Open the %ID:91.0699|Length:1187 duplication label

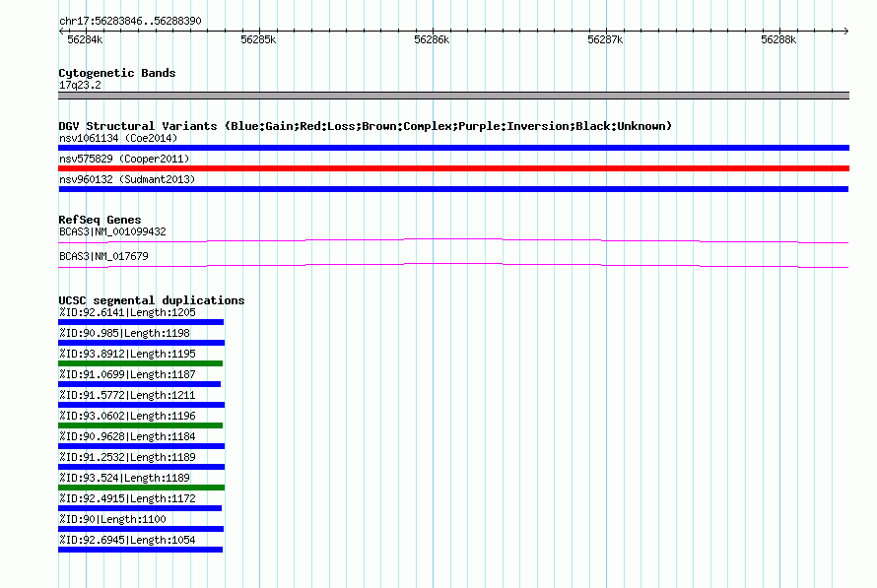tap(127, 374)
